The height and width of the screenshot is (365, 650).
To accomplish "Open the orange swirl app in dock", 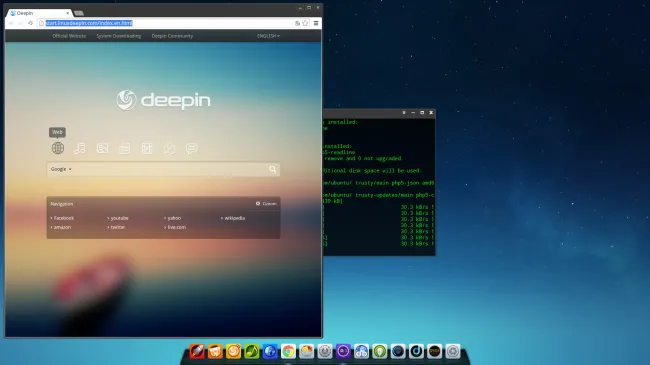I will click(233, 351).
